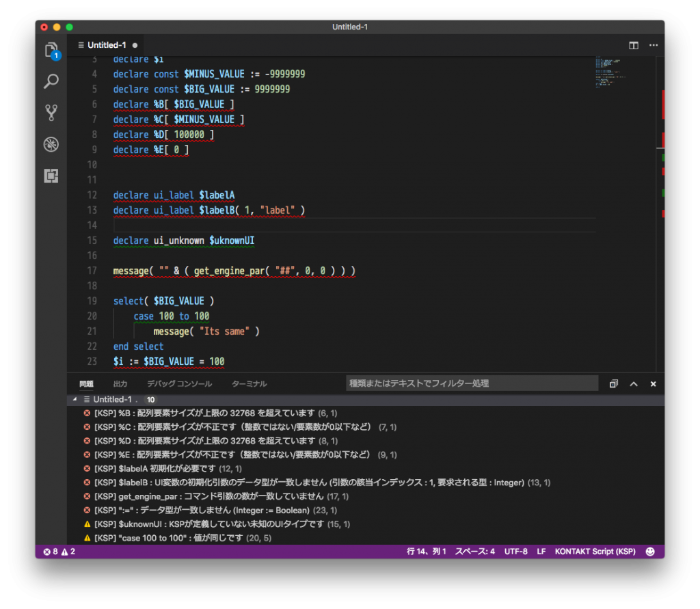
Task: Select the get_engine_par argument count error
Action: tap(221, 496)
